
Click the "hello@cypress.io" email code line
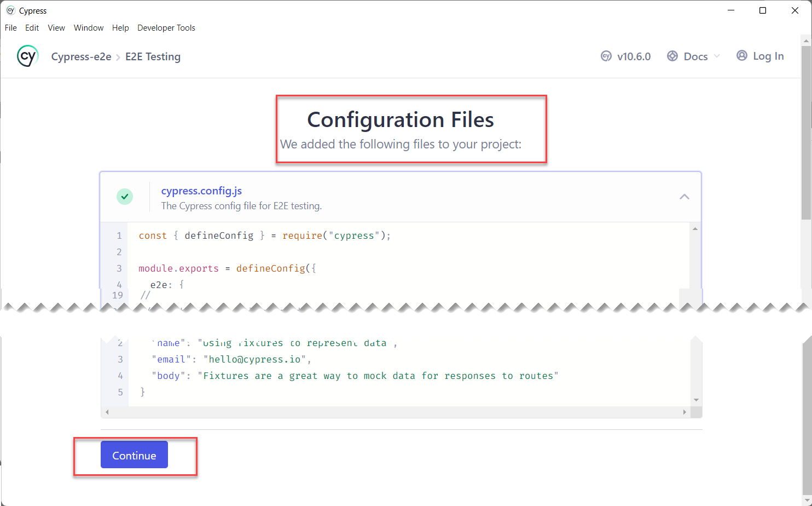(231, 359)
